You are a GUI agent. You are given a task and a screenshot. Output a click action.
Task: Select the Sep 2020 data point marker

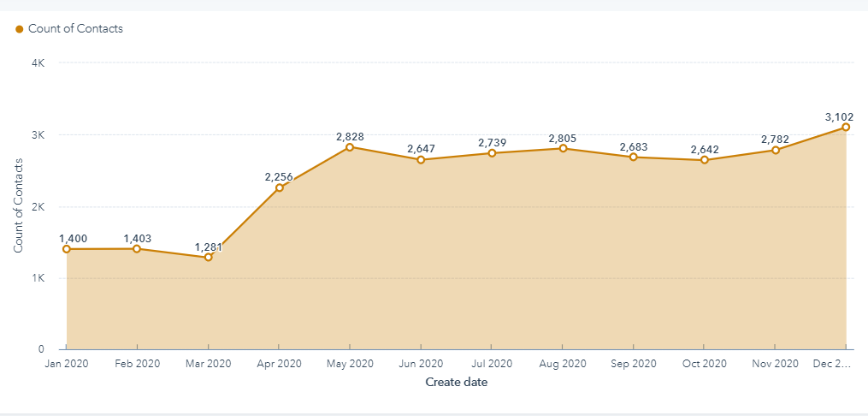tap(633, 157)
